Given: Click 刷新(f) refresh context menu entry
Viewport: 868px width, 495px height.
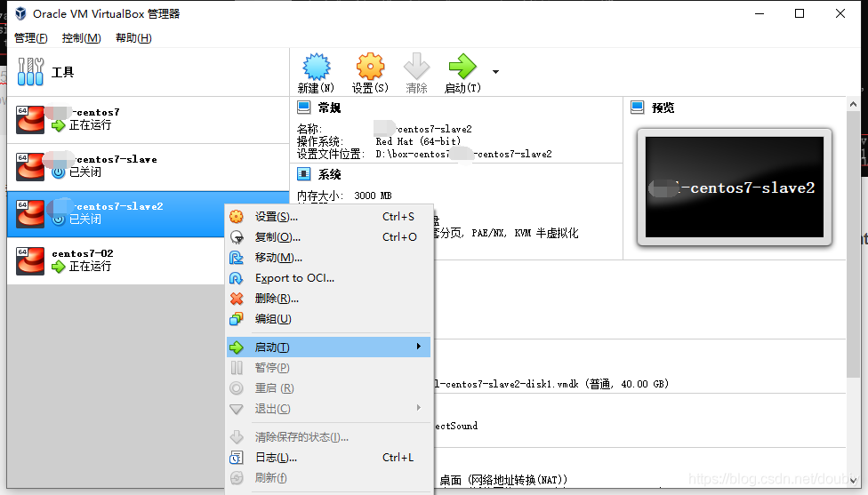Looking at the screenshot, I should coord(328,478).
